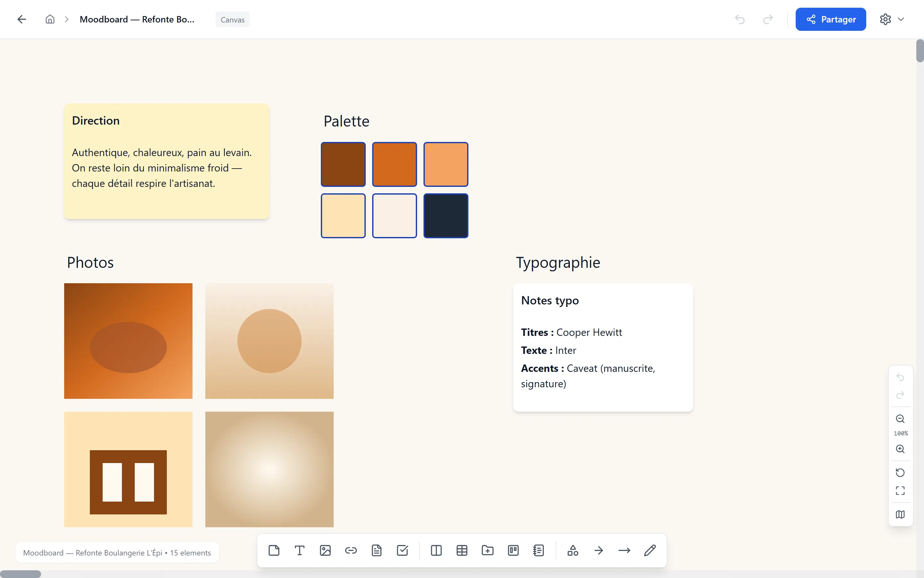Select the off-white palette swatch

[x=394, y=215]
